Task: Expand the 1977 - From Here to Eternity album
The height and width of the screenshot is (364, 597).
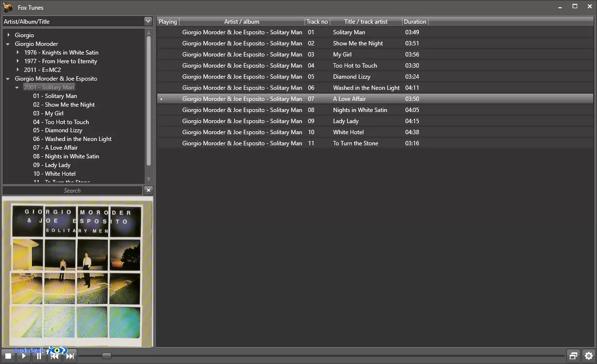Action: tap(18, 61)
